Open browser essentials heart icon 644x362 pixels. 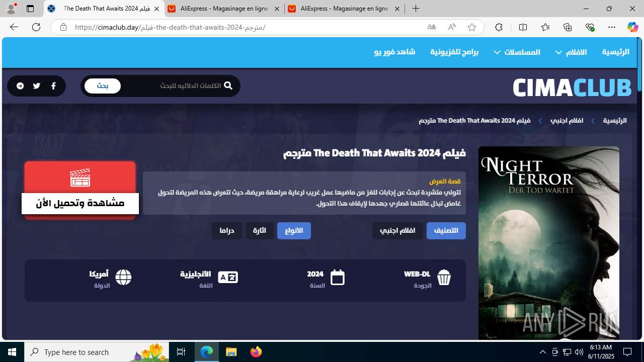[590, 27]
